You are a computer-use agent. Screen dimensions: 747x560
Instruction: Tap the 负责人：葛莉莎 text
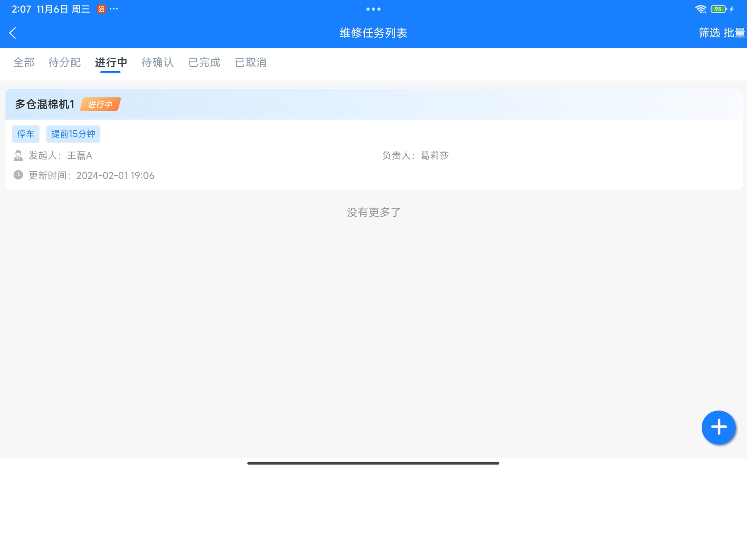(415, 156)
